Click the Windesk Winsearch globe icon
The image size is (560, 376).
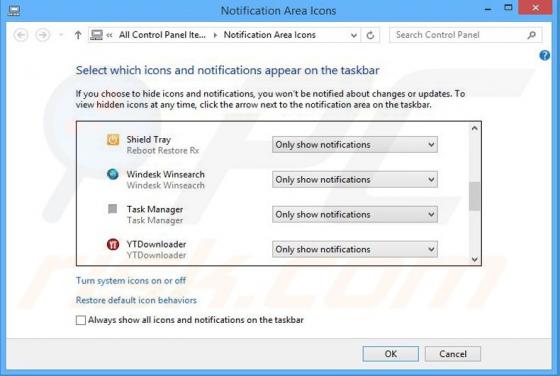point(112,174)
